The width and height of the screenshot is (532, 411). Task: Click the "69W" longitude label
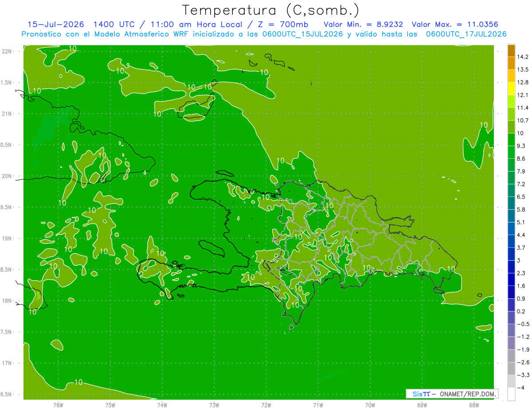tap(422, 405)
